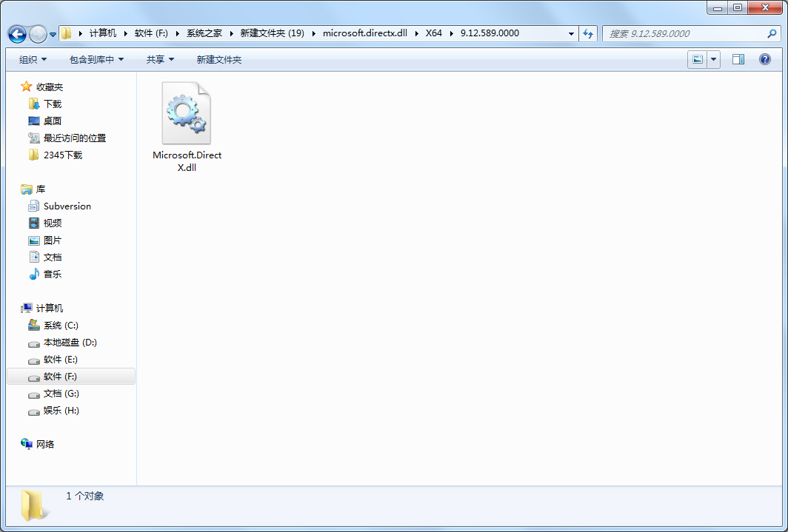Navigate back using the back arrow
Viewport: 788px width, 532px height.
(16, 33)
